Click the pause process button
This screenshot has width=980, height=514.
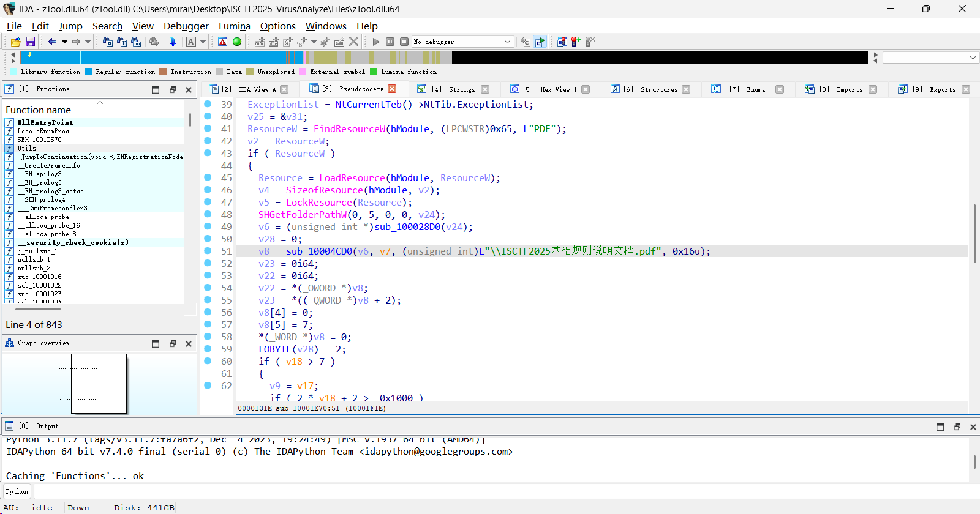390,42
